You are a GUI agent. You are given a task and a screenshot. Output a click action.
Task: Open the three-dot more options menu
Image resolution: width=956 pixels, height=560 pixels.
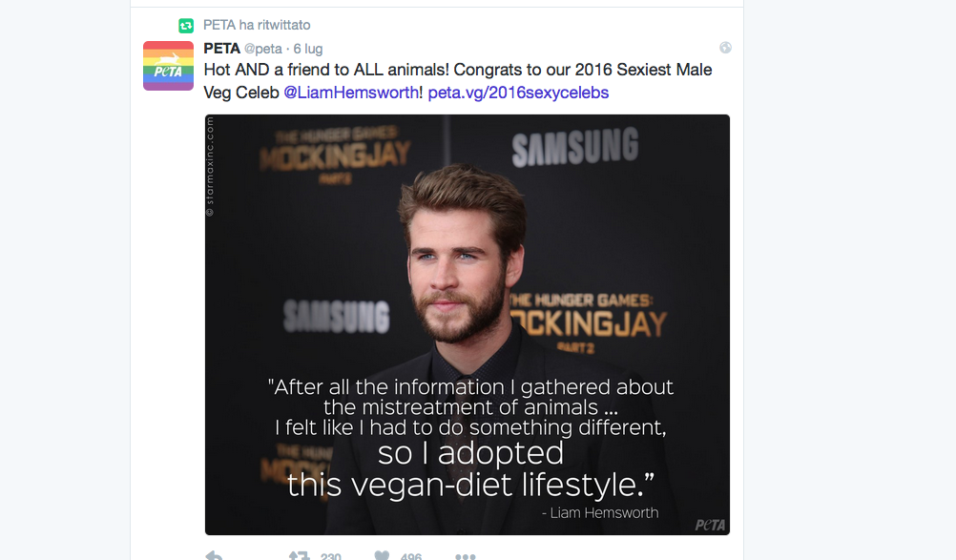(465, 556)
